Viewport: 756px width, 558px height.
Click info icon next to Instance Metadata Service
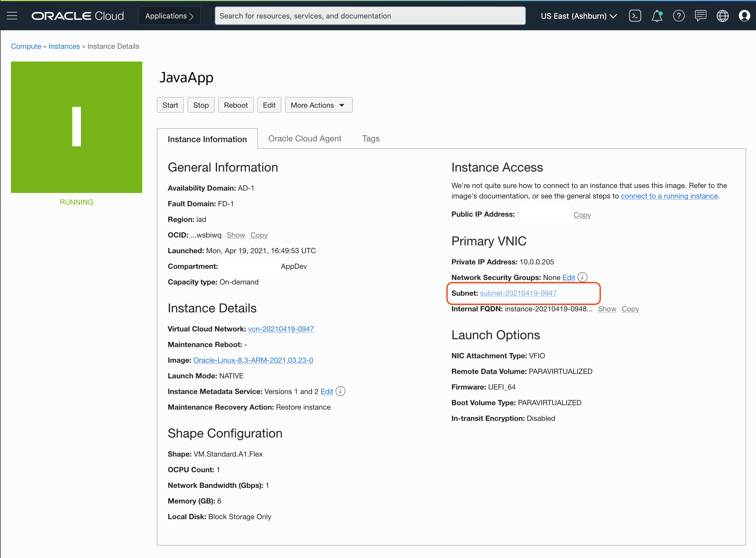pos(340,391)
